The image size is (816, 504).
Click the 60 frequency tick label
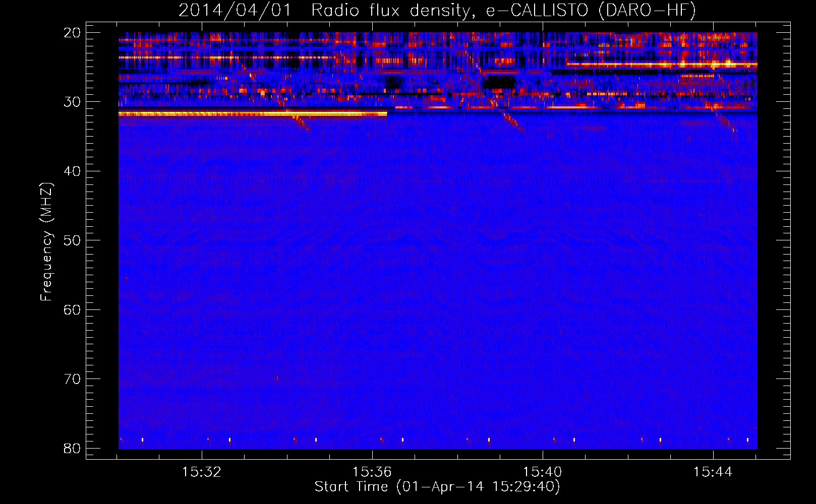pyautogui.click(x=72, y=310)
